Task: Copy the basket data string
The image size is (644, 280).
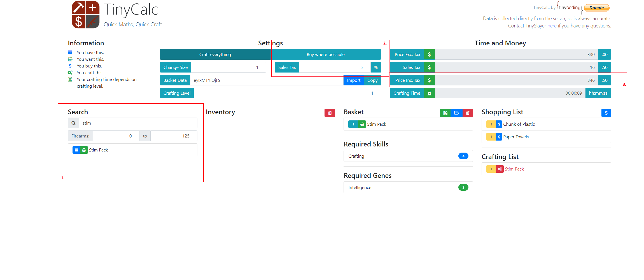Action: 372,80
